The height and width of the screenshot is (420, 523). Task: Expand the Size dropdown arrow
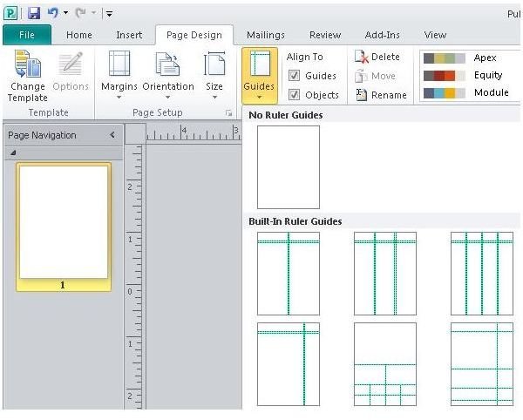coord(214,98)
